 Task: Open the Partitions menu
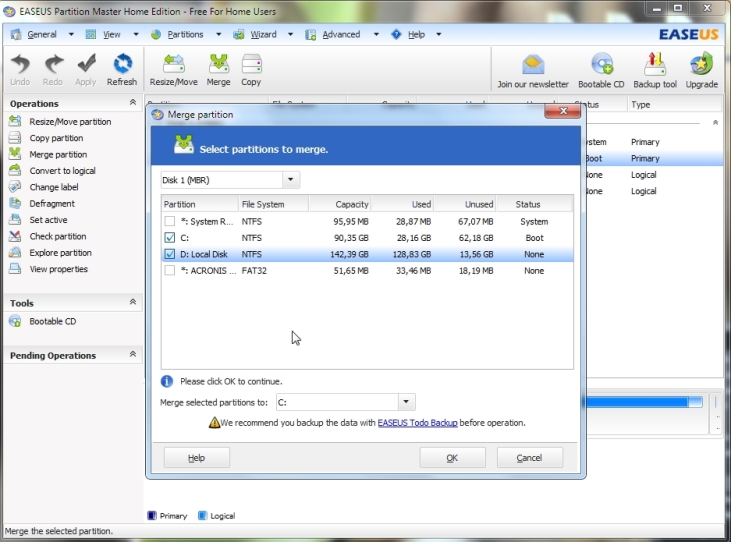pos(185,34)
